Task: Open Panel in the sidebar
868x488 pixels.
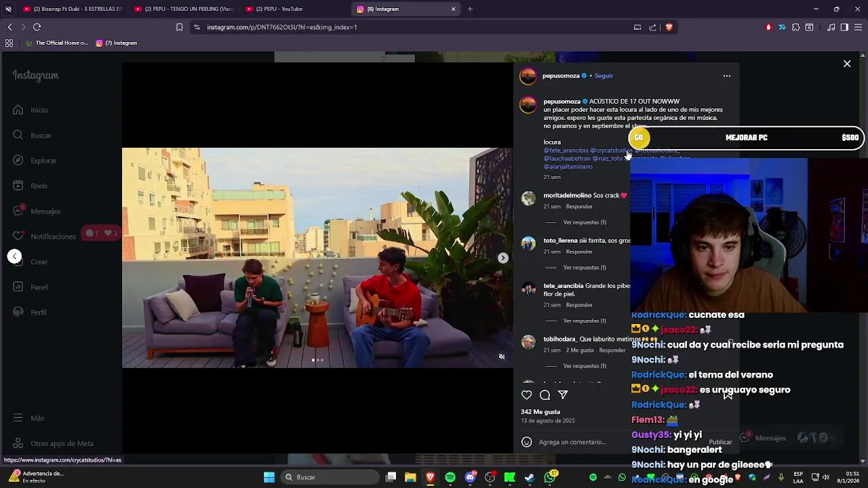Action: point(31,287)
